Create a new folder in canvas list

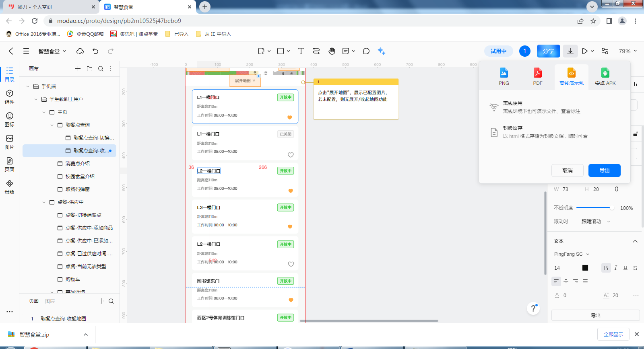tap(89, 69)
